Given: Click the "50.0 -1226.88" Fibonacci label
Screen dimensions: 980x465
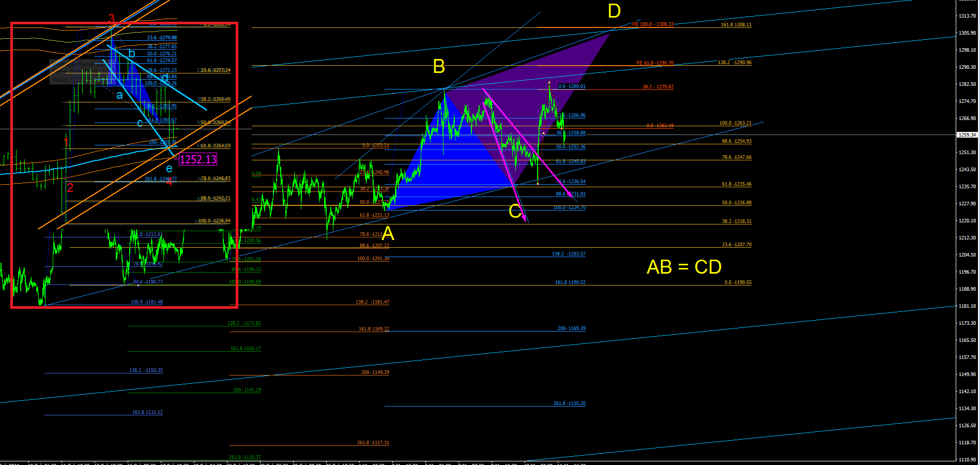Looking at the screenshot, I should tap(737, 203).
